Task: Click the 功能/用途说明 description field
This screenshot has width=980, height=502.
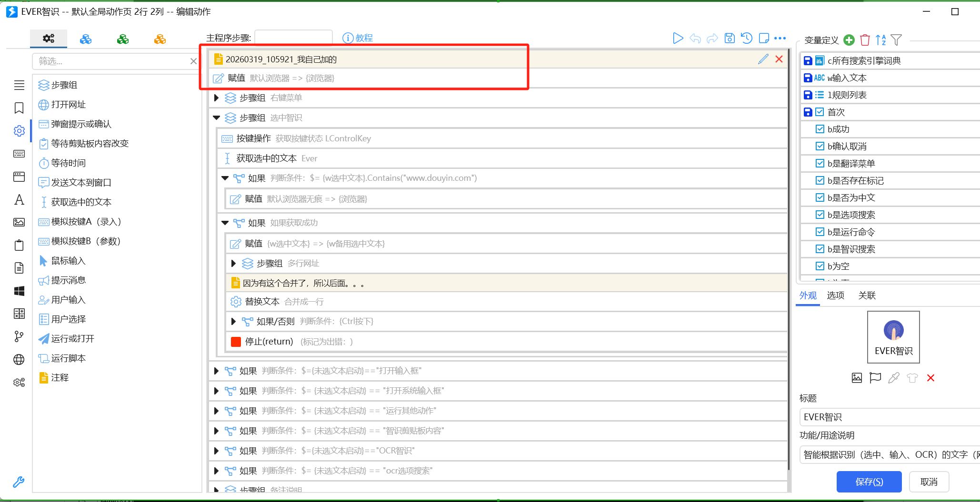Action: tap(890, 454)
